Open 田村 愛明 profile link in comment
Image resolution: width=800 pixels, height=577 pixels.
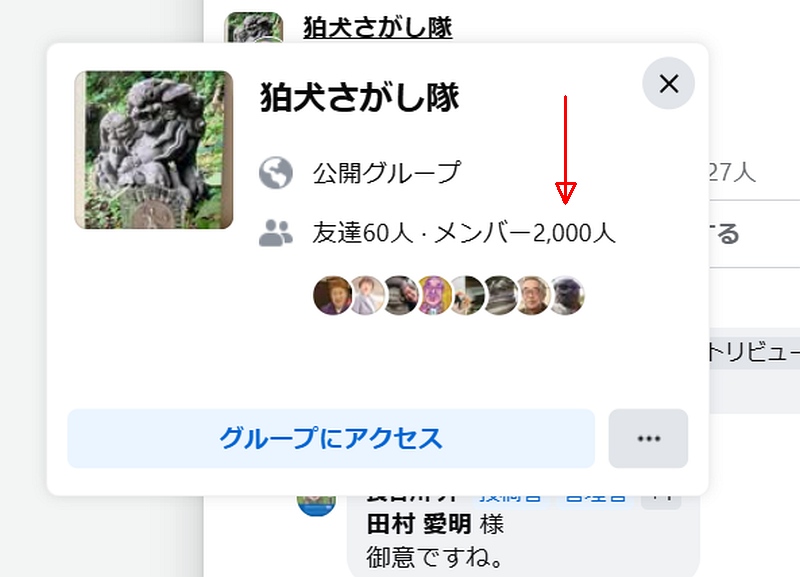click(419, 524)
